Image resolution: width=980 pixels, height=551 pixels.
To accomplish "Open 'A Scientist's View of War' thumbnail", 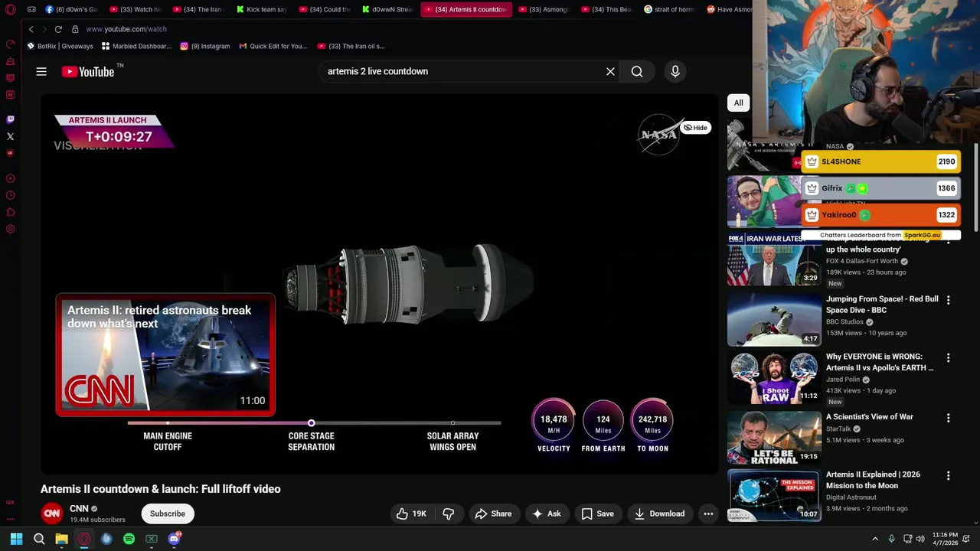I will tap(774, 437).
